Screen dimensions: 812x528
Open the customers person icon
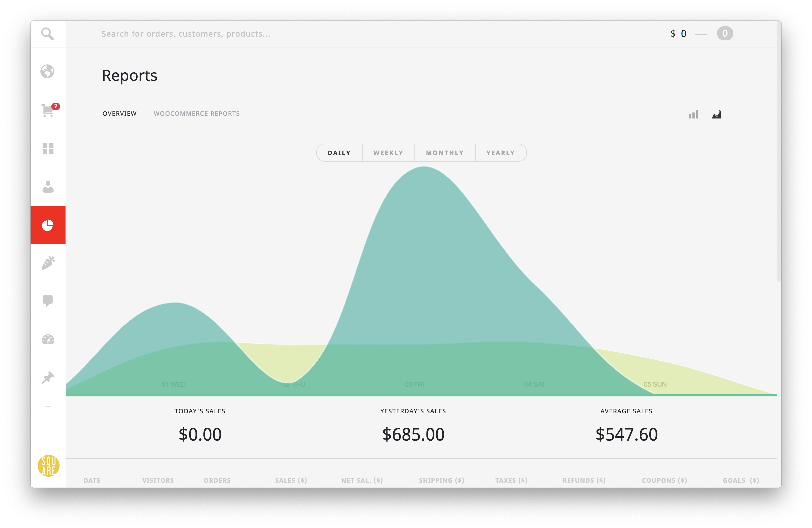(x=48, y=186)
